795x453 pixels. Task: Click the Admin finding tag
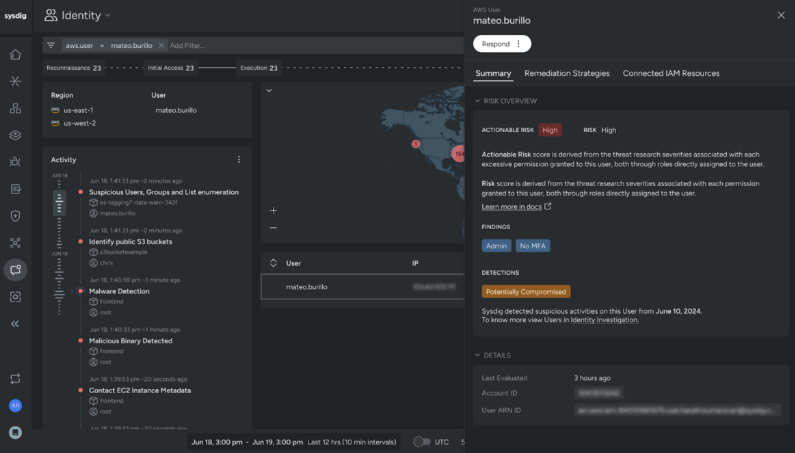coord(496,246)
